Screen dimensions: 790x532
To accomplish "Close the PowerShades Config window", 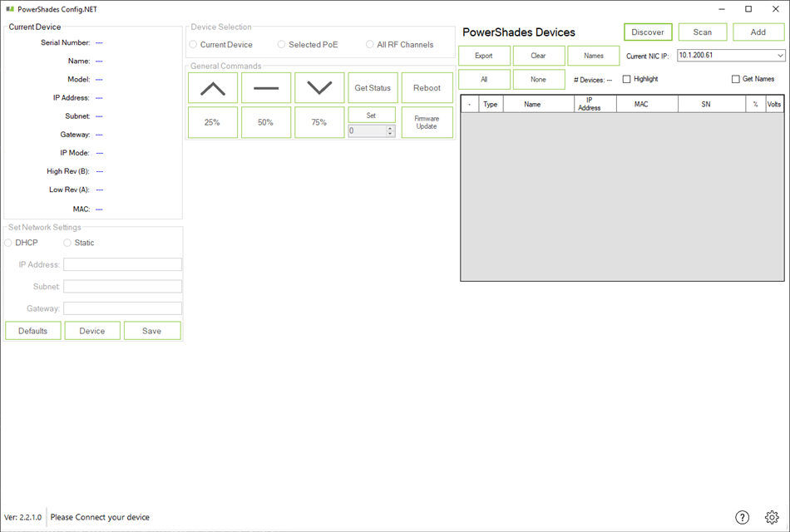I will [776, 9].
